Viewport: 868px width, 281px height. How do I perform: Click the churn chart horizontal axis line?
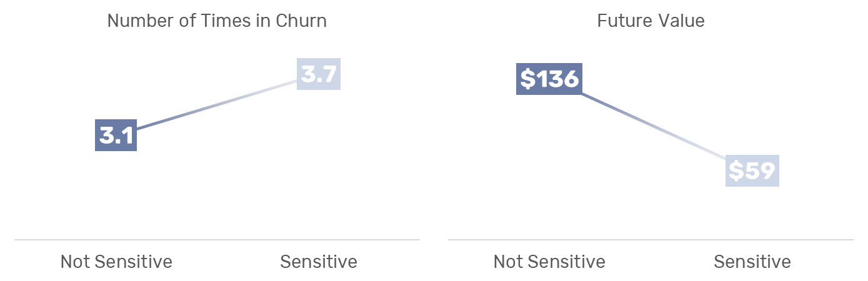pyautogui.click(x=217, y=239)
